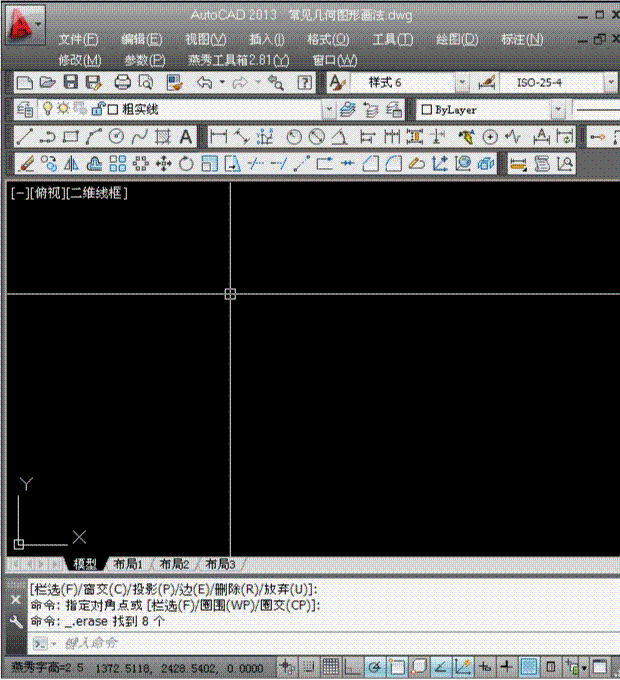Toggle Grid Display in the status bar
Screen dimensions: 620x680
pos(330,667)
